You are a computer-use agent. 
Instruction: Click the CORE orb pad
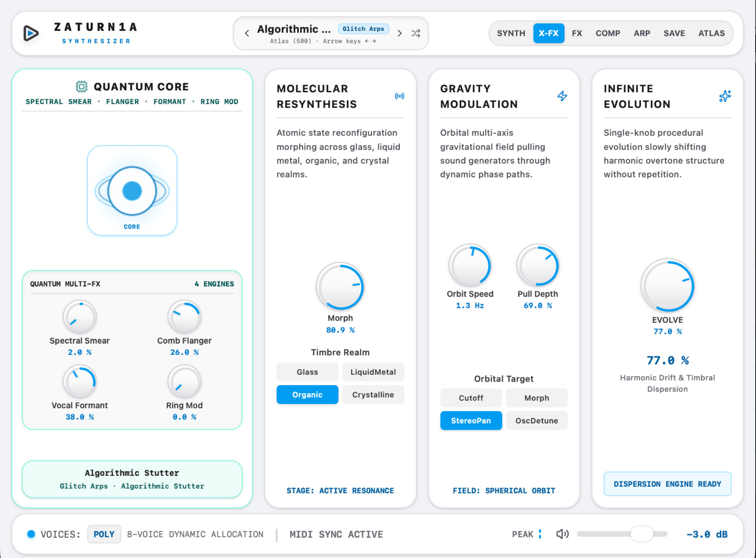click(132, 190)
